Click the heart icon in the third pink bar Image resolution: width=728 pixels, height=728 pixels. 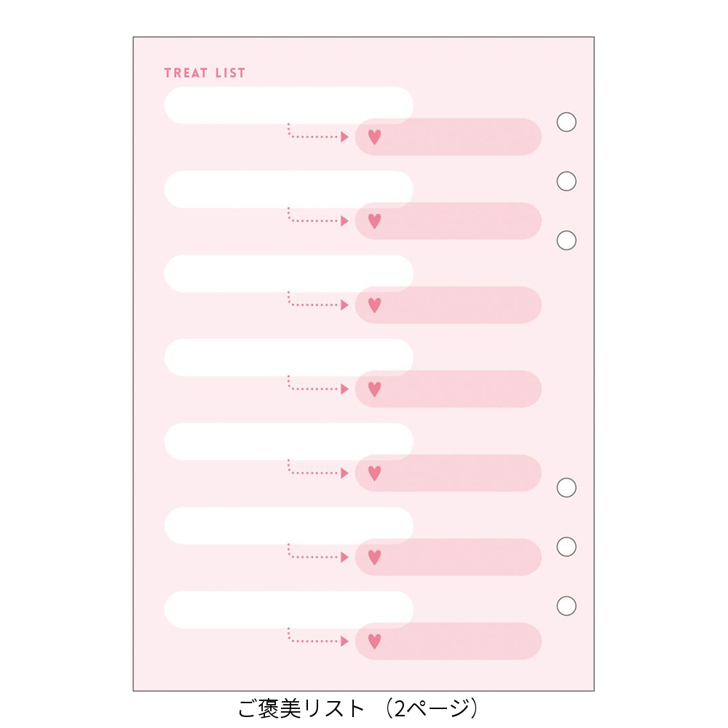374,305
